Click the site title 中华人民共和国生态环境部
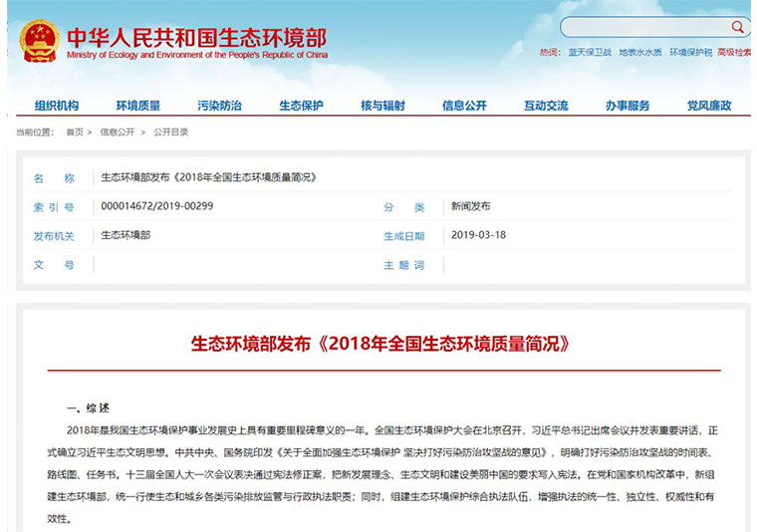This screenshot has width=757, height=532. (x=196, y=37)
